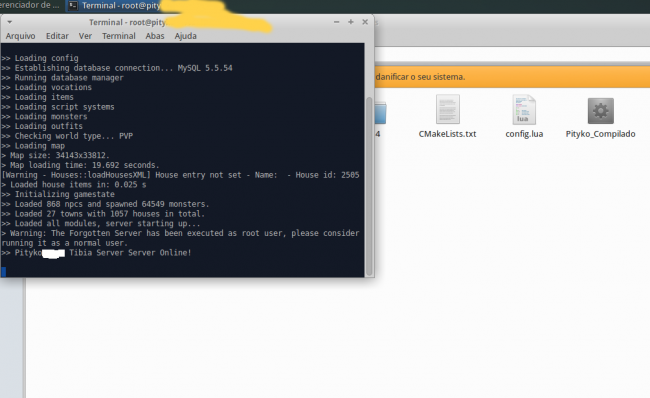This screenshot has height=398, width=650.
Task: Open the Terminal menu item
Action: coord(119,36)
